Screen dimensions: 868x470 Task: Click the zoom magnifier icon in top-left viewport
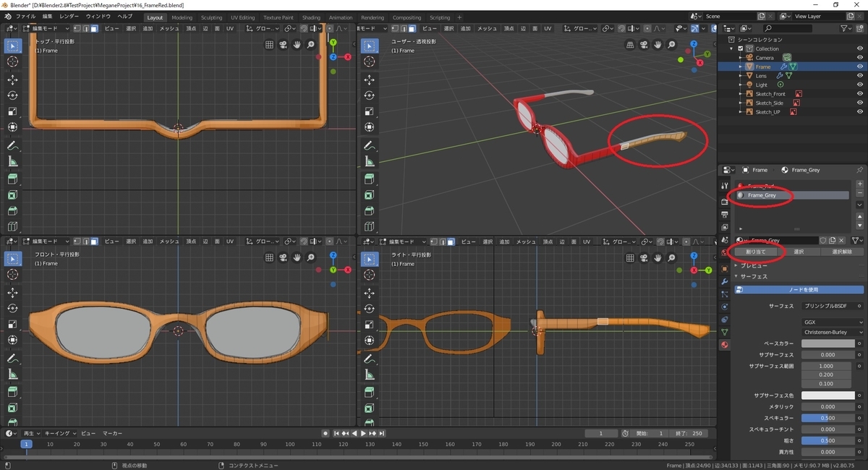pyautogui.click(x=310, y=45)
